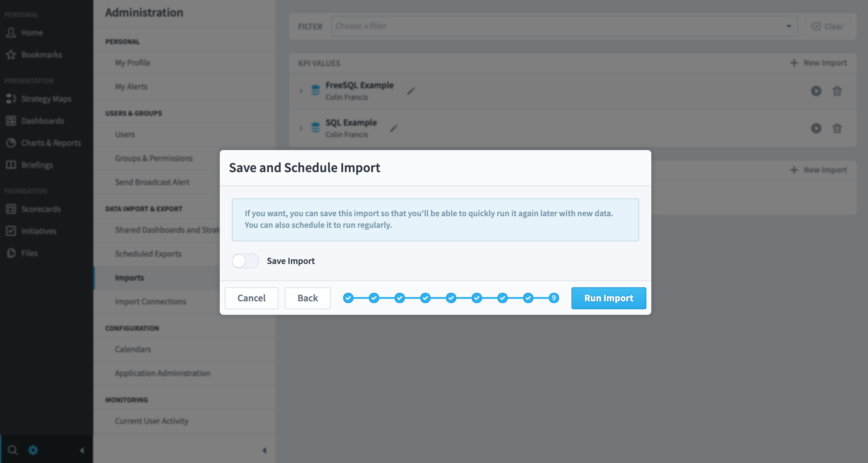This screenshot has width=868, height=463.
Task: Open the search magnifier icon
Action: (13, 450)
